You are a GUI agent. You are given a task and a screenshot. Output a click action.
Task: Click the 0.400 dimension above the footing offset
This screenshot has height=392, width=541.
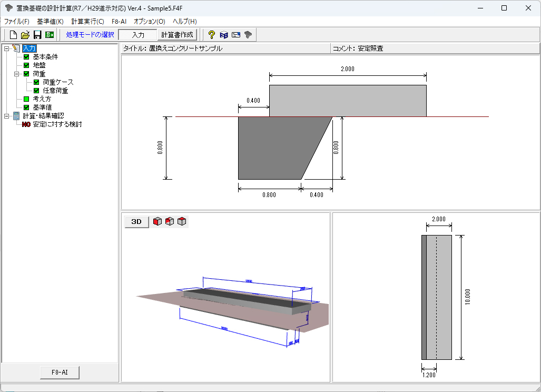(253, 101)
